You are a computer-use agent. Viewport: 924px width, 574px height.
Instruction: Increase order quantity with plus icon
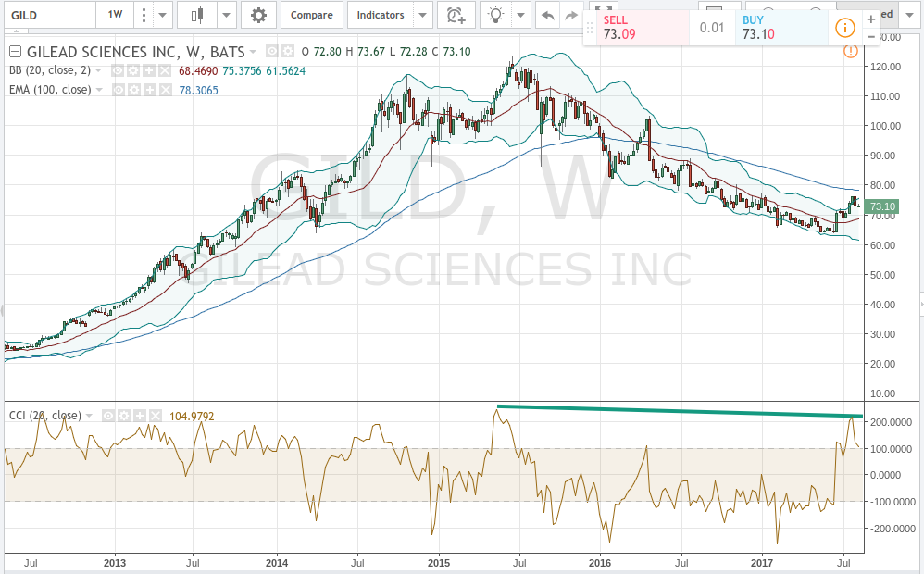tap(871, 19)
